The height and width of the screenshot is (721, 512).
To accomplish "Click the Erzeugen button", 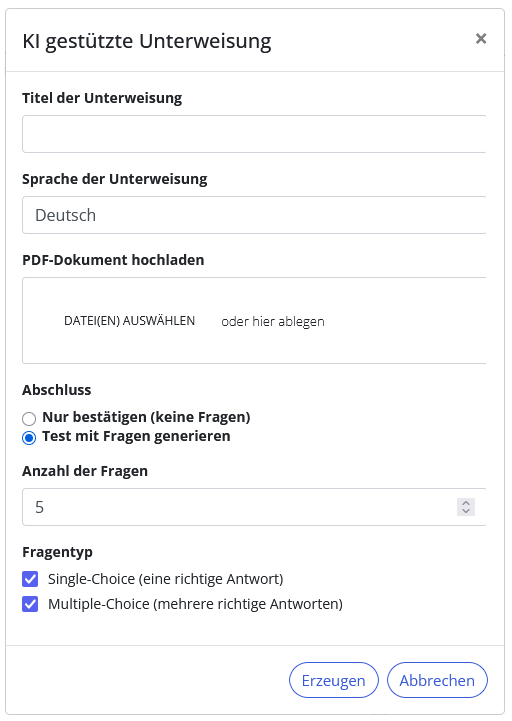I will pyautogui.click(x=334, y=680).
